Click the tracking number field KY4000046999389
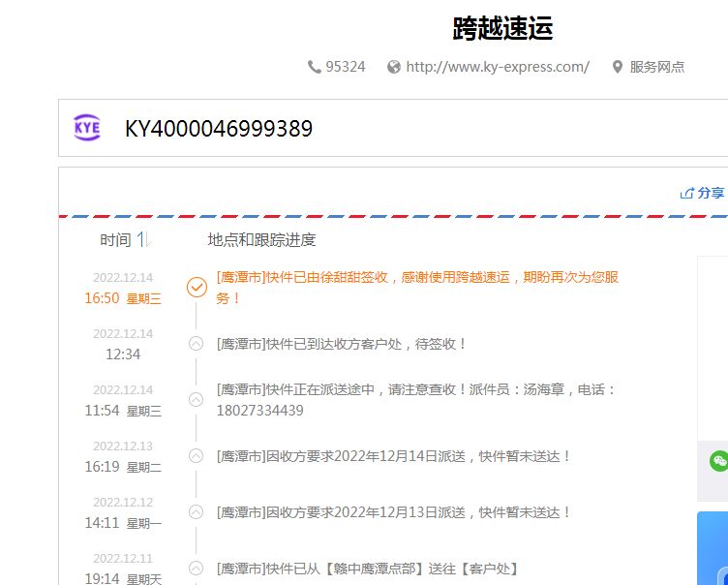The image size is (728, 585). click(393, 128)
